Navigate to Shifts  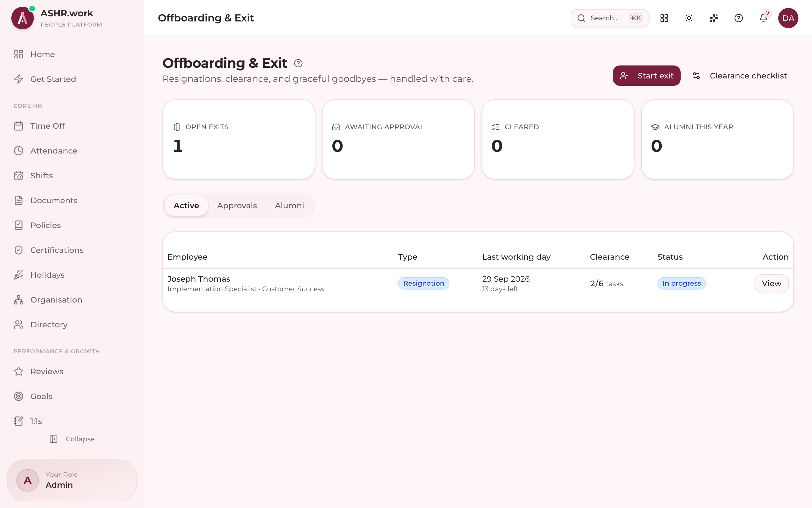[72, 176]
